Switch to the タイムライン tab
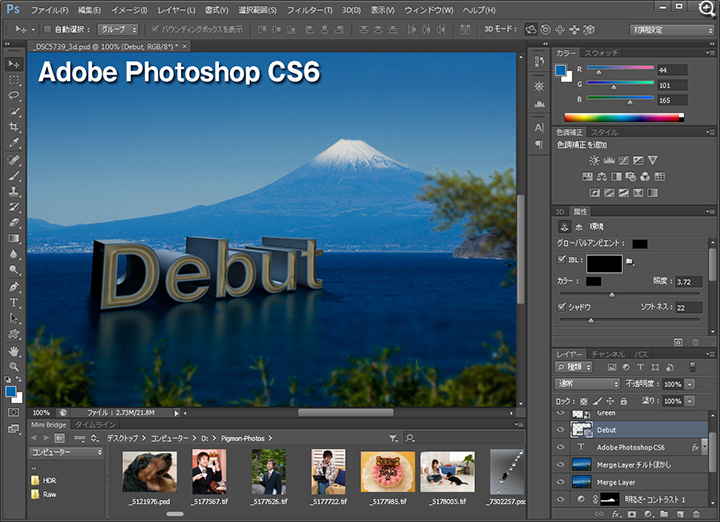The image size is (720, 522). tap(95, 425)
